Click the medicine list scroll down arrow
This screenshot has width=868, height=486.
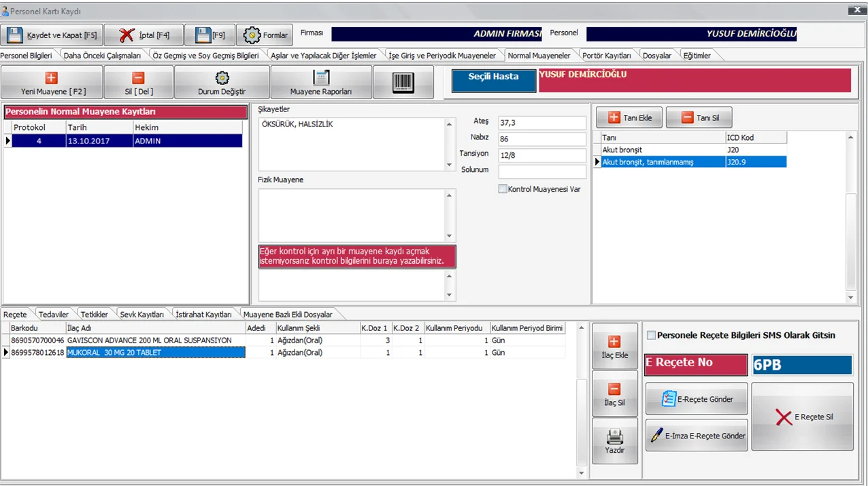pyautogui.click(x=581, y=473)
